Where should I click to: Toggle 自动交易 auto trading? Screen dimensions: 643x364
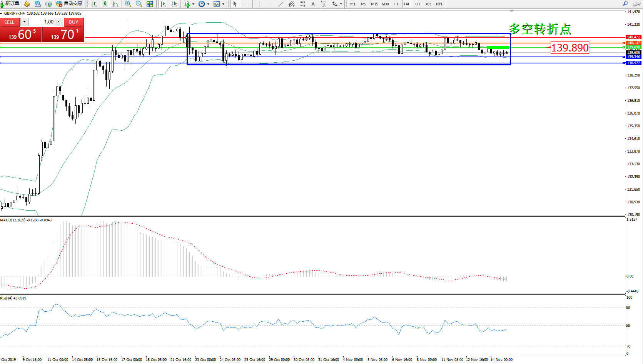(x=69, y=4)
